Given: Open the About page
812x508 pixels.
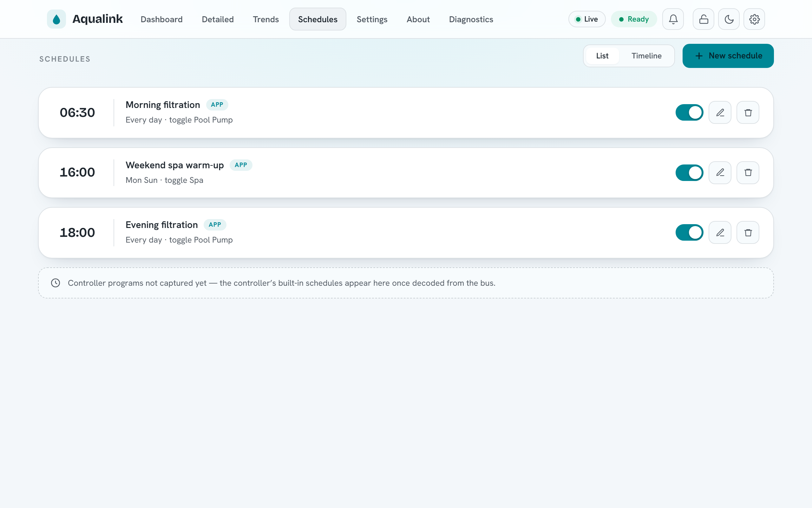Looking at the screenshot, I should [418, 19].
